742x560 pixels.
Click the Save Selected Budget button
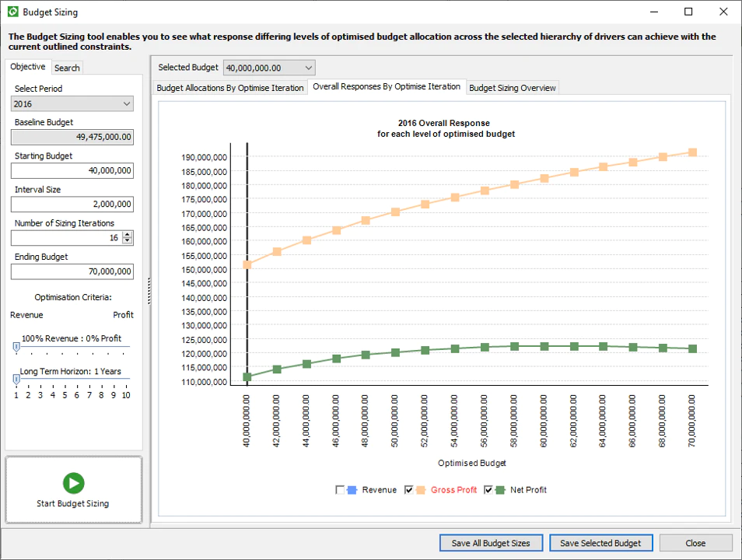(x=600, y=543)
